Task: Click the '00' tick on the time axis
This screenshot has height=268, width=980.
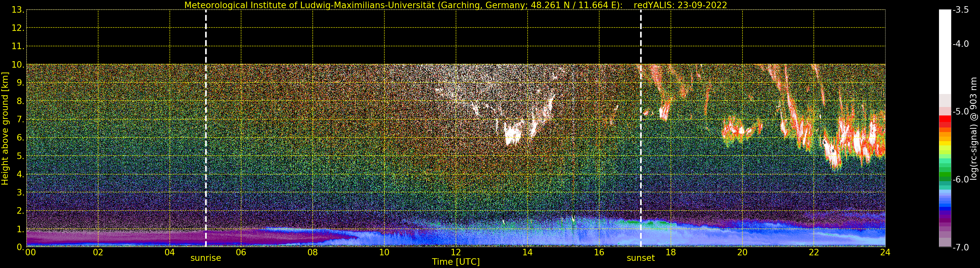Action: click(x=30, y=252)
